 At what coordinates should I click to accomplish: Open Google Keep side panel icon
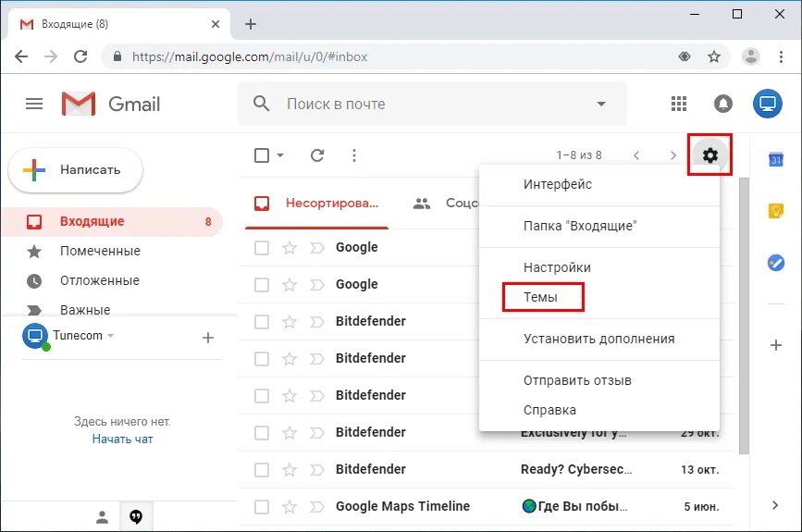[x=776, y=211]
